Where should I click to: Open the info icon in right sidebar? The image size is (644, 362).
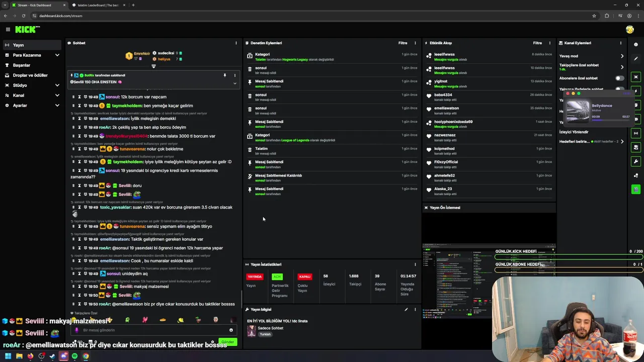point(636,45)
